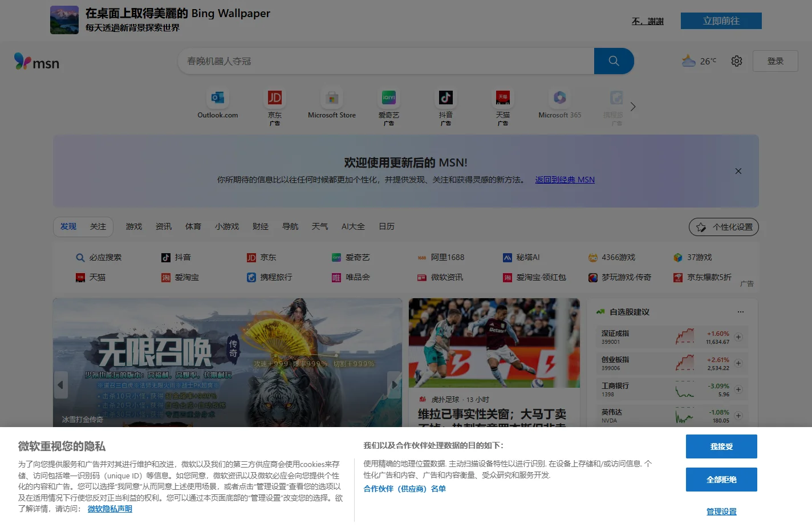
Task: Open more options in 自选股建议 card
Action: [x=741, y=312]
